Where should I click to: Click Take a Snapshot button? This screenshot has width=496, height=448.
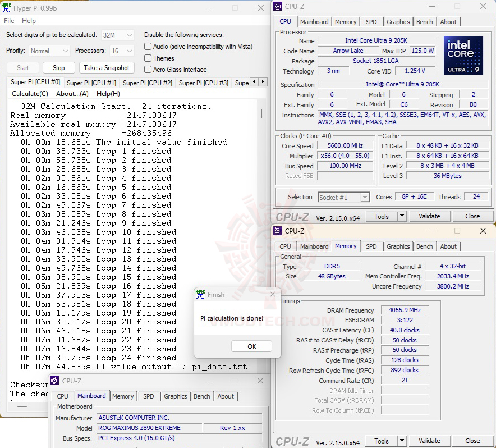[x=106, y=68]
